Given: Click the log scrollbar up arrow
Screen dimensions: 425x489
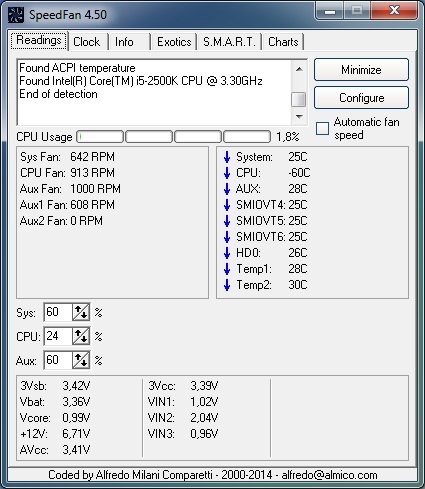Looking at the screenshot, I should pos(299,69).
